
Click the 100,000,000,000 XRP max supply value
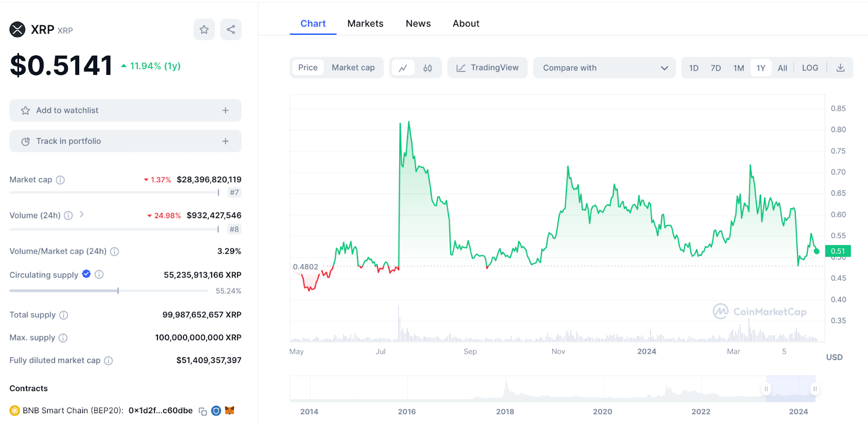click(x=198, y=337)
